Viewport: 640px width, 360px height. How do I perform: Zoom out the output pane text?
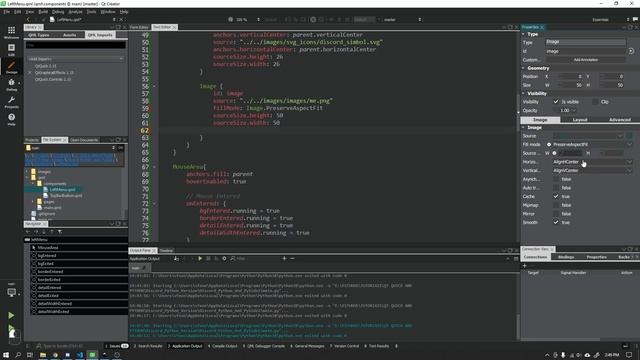(292, 258)
